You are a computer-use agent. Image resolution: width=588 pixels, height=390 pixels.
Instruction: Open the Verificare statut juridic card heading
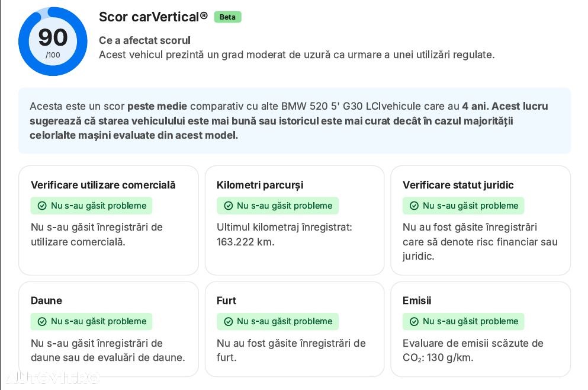coord(458,185)
